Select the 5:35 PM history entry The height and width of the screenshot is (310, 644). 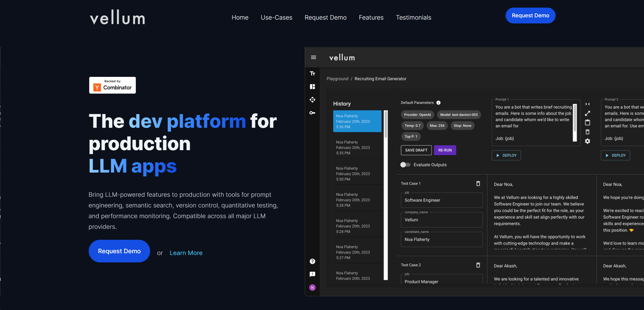point(357,148)
